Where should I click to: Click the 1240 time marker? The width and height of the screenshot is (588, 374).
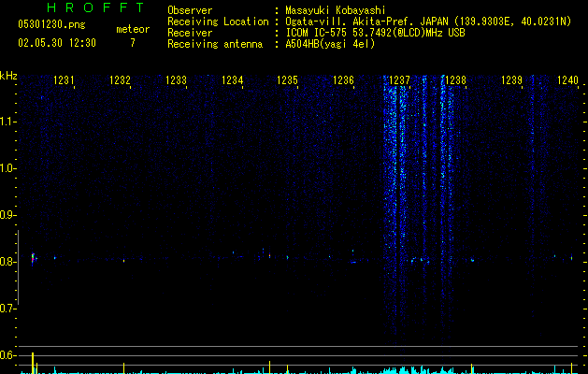(567, 80)
